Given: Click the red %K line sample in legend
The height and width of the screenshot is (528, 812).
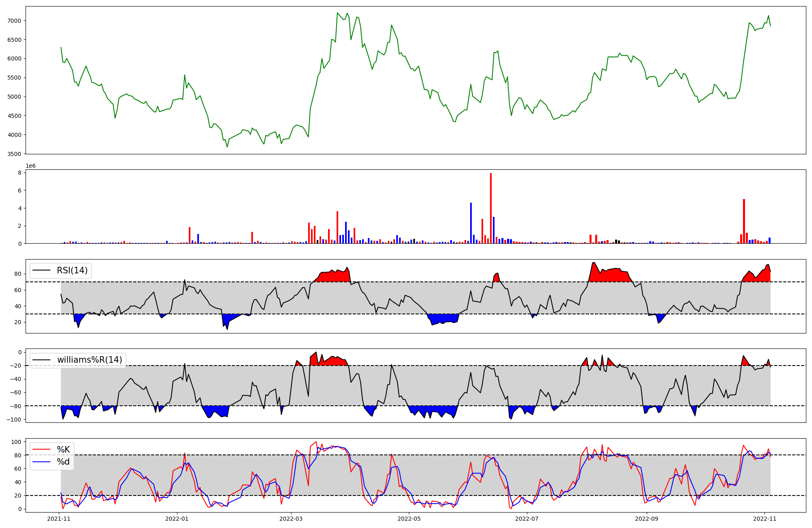Looking at the screenshot, I should coord(41,450).
